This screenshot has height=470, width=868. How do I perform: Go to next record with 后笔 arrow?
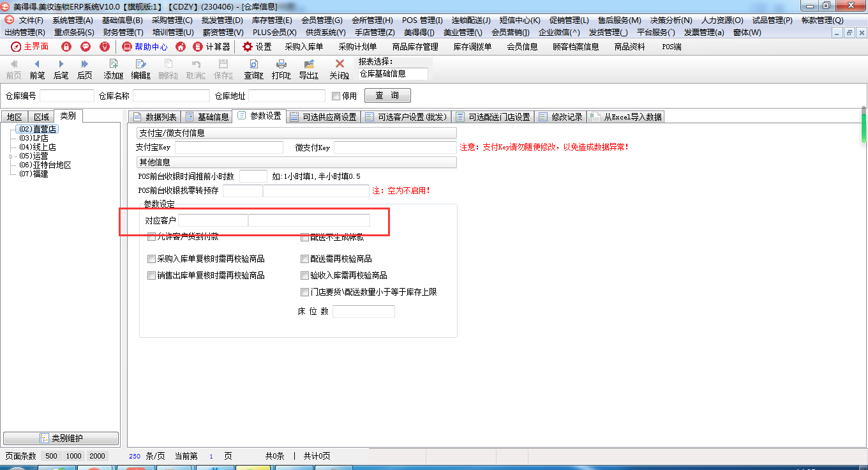[x=61, y=64]
